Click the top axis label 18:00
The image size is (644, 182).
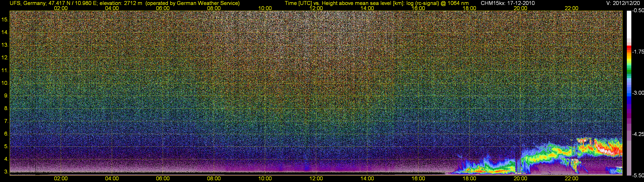[x=469, y=8]
